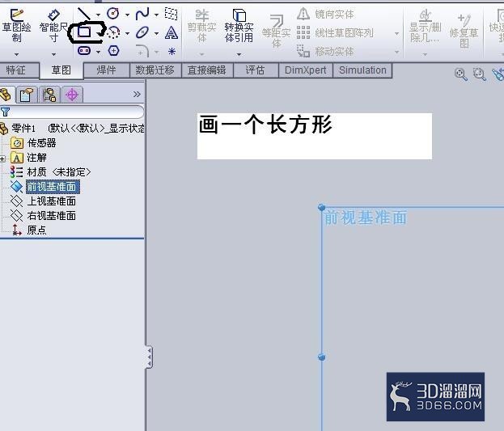Open the ConfigurationManager tab
Screen dimensions: 504x431
pyautogui.click(x=49, y=95)
